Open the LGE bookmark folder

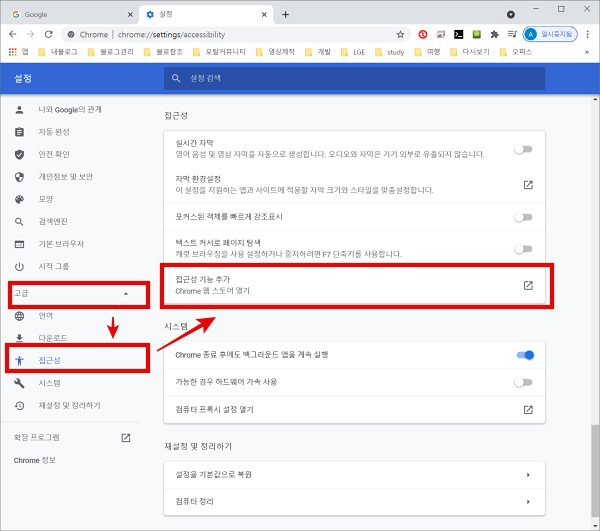point(353,52)
